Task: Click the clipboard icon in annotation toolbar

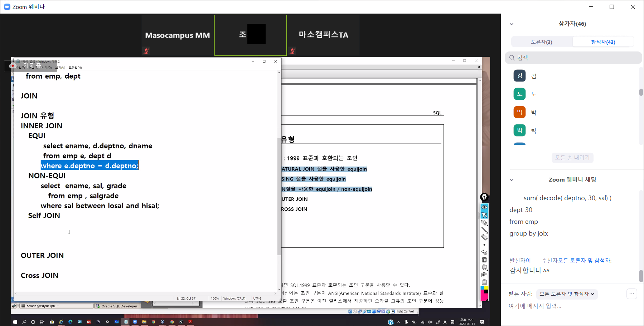Action: pos(484,282)
